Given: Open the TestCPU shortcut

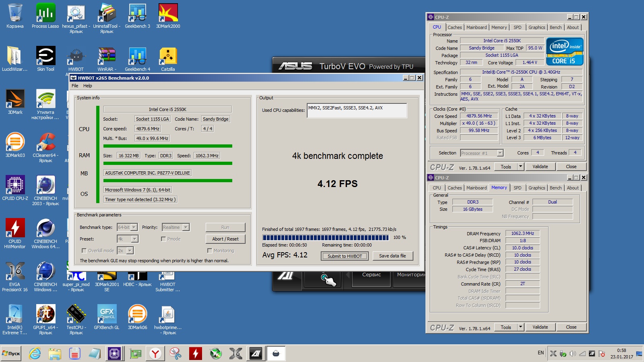Looking at the screenshot, I should point(76,319).
